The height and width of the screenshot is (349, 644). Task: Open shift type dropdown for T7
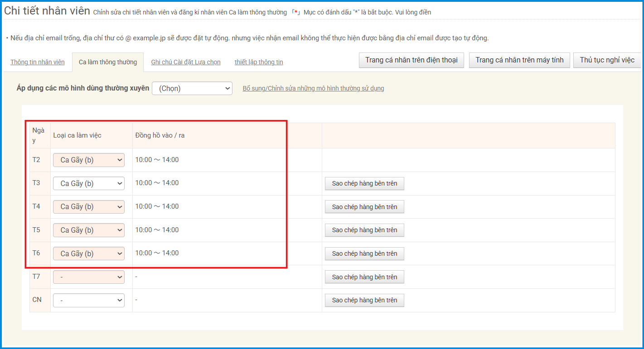pyautogui.click(x=89, y=277)
